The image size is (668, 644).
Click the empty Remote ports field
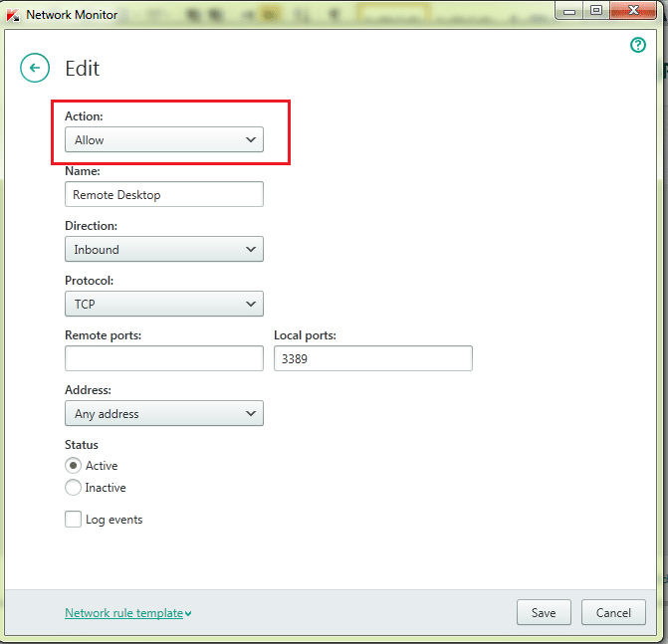coord(164,358)
